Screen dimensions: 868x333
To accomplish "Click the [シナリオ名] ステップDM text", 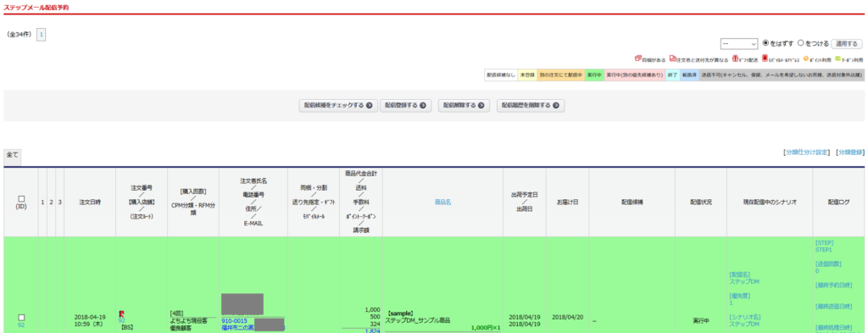I will point(745,321).
